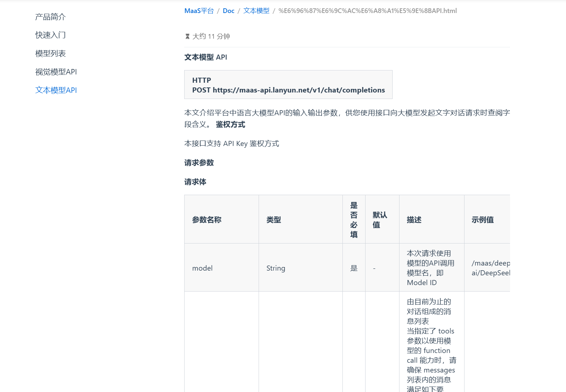
Task: Click the MaaS平台 breadcrumb link
Action: point(199,10)
